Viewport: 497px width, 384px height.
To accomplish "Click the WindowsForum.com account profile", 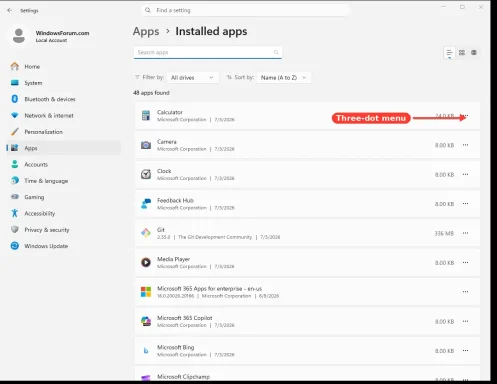I will click(x=50, y=36).
